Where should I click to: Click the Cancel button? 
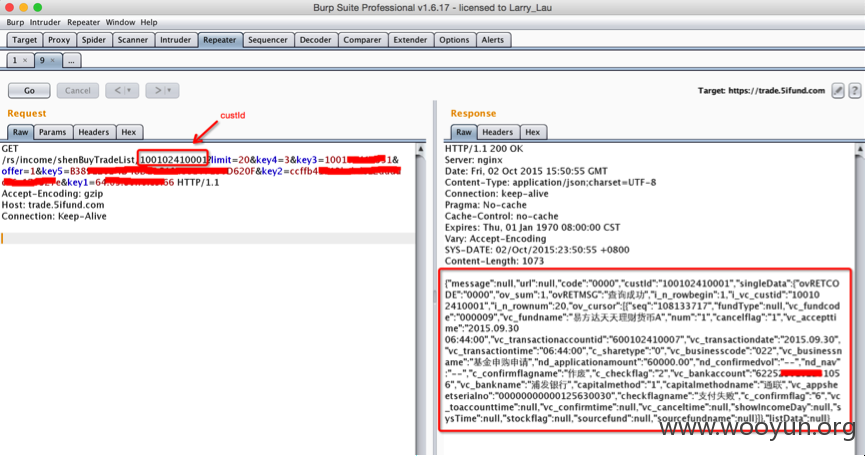(78, 90)
